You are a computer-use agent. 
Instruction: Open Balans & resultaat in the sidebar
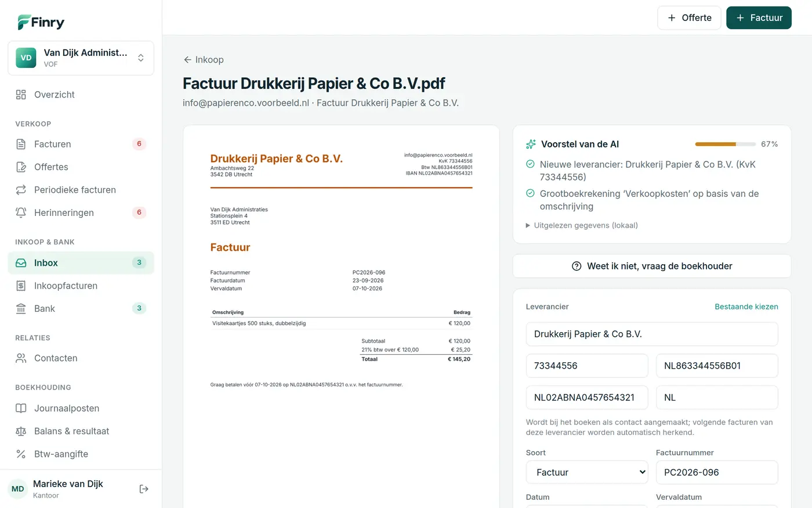click(81, 431)
